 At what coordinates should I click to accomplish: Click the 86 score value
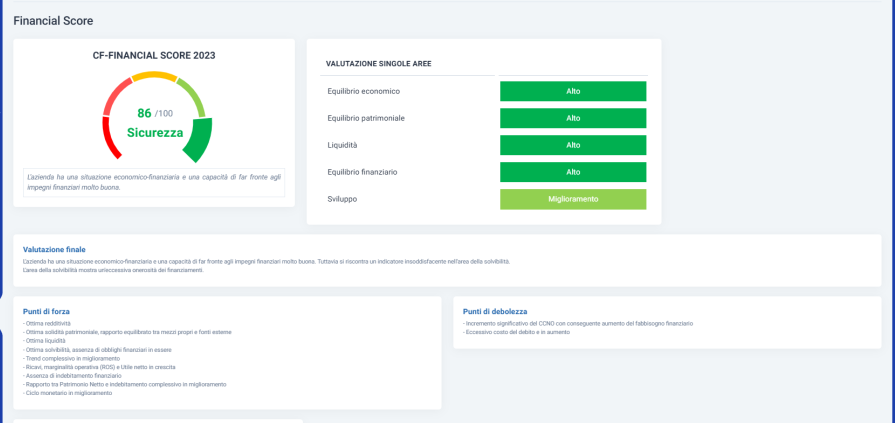[144, 113]
